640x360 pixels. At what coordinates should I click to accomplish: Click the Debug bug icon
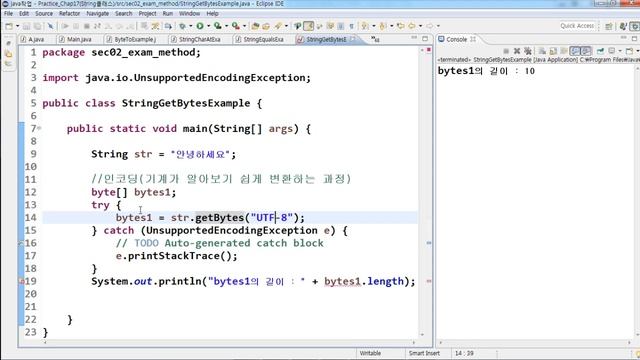click(x=182, y=26)
